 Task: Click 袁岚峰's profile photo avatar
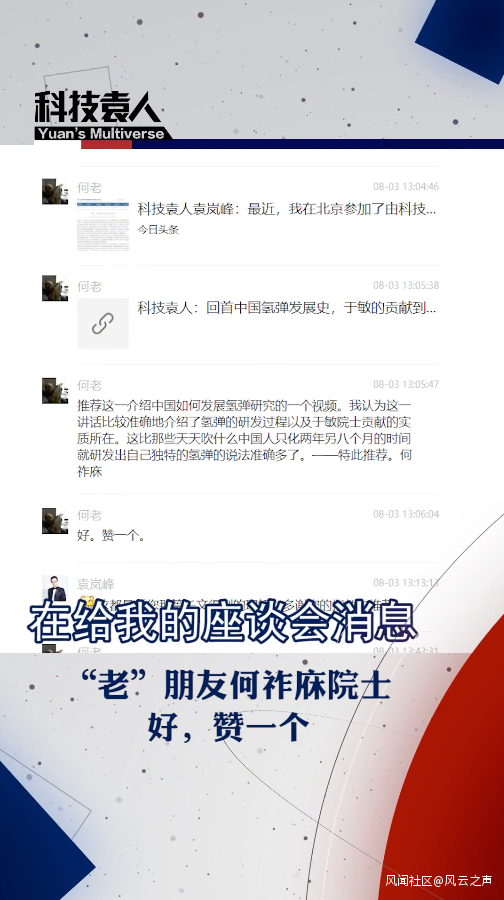click(55, 588)
